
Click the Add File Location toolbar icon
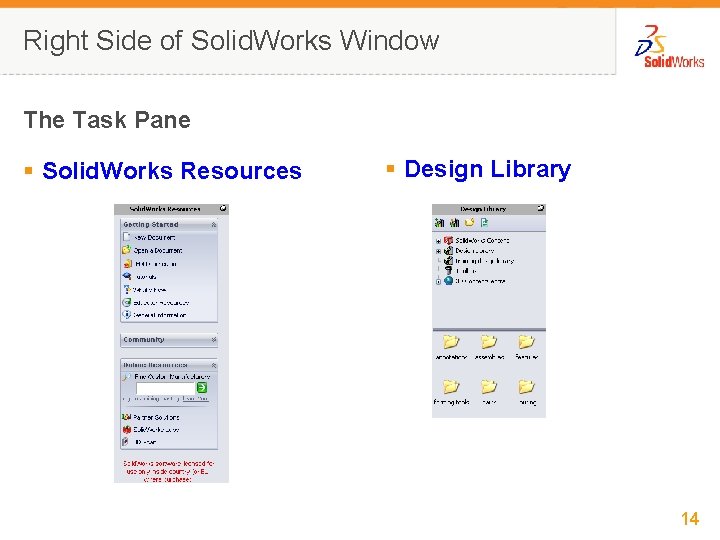[x=455, y=223]
